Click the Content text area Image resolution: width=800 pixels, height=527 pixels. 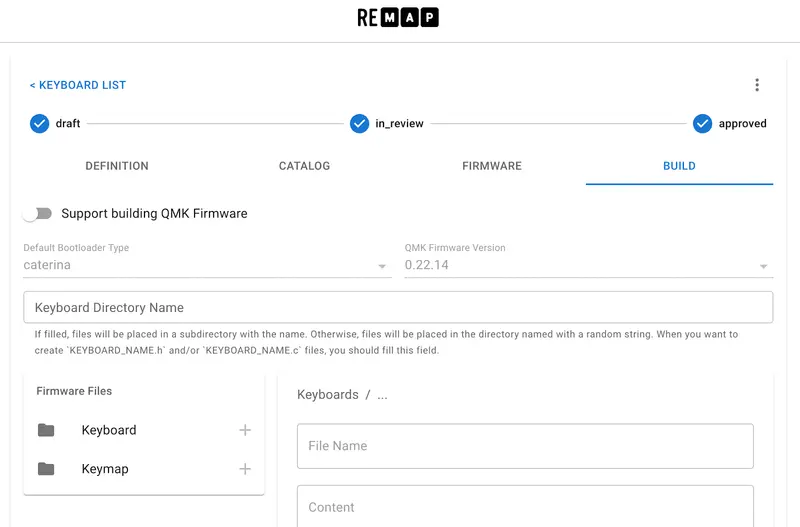[x=525, y=507]
